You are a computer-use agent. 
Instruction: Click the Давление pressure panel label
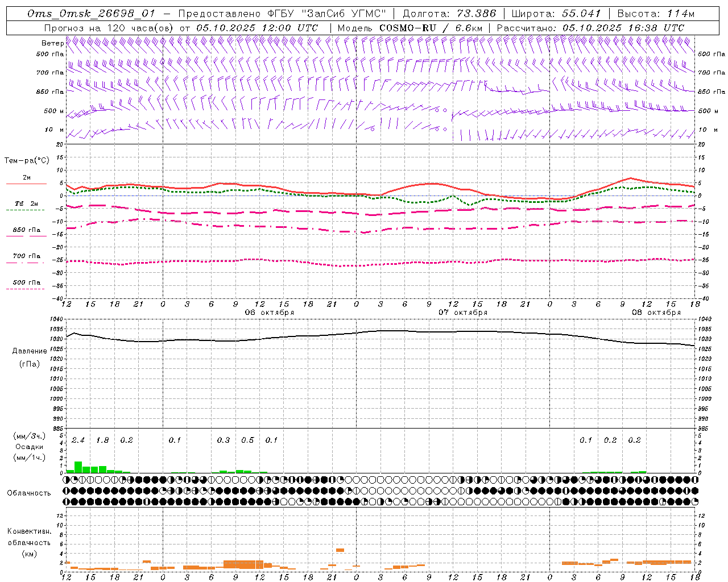[30, 351]
